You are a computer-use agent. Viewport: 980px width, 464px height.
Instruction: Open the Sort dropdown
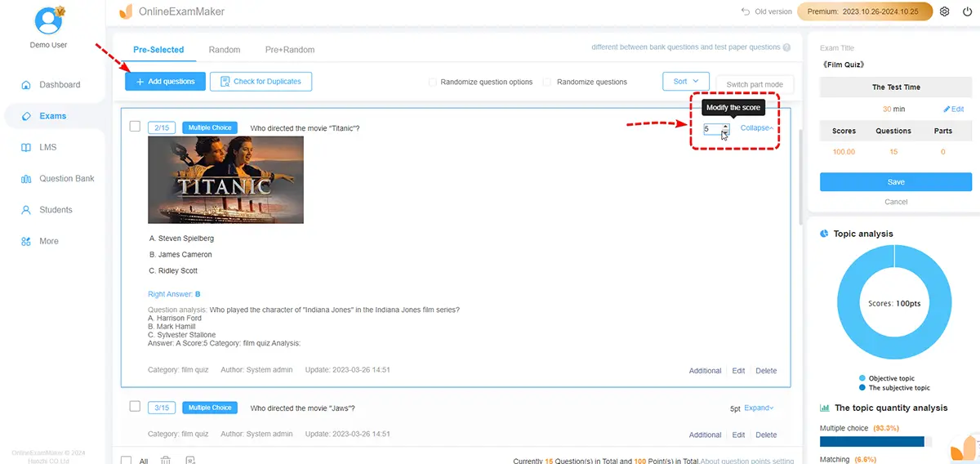tap(685, 82)
